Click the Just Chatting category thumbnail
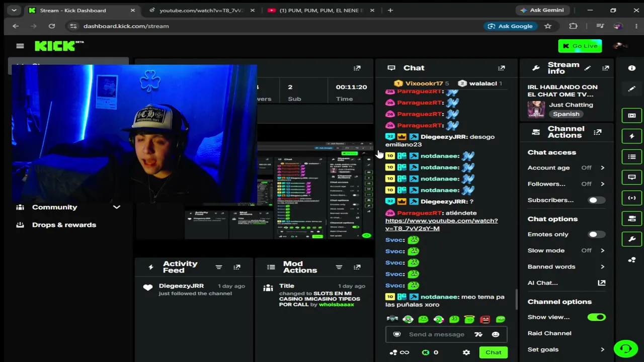 click(536, 109)
